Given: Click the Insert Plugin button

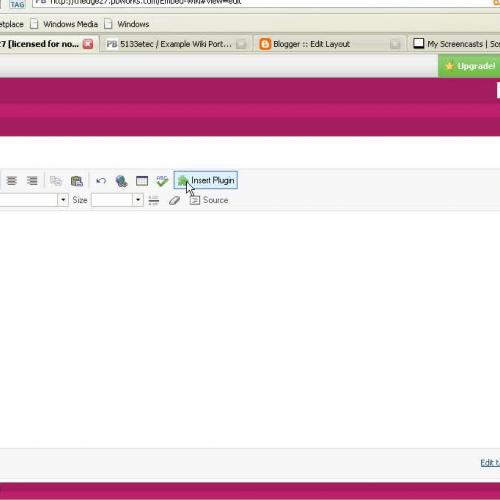Looking at the screenshot, I should click(206, 180).
